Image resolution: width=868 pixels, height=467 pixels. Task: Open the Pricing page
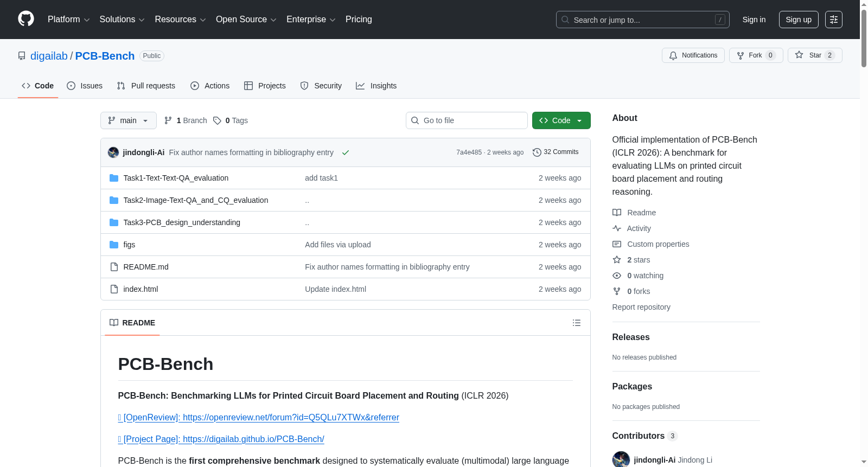359,20
